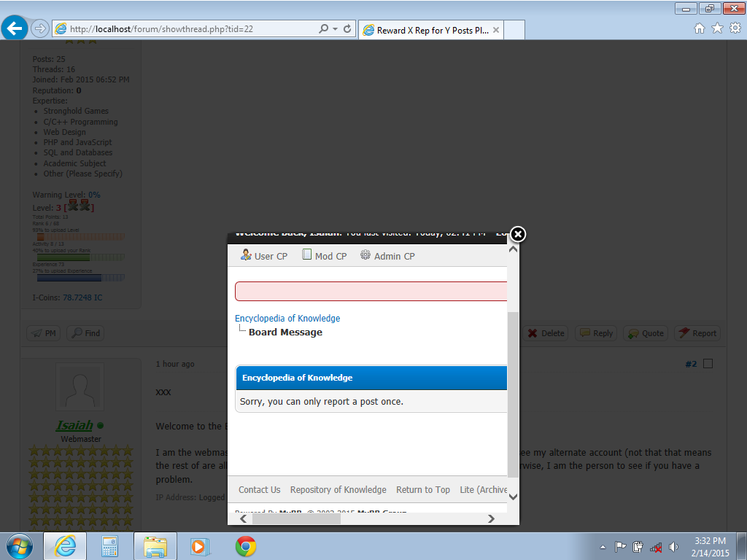
Task: Click the orange Level progress bar
Action: point(81,237)
